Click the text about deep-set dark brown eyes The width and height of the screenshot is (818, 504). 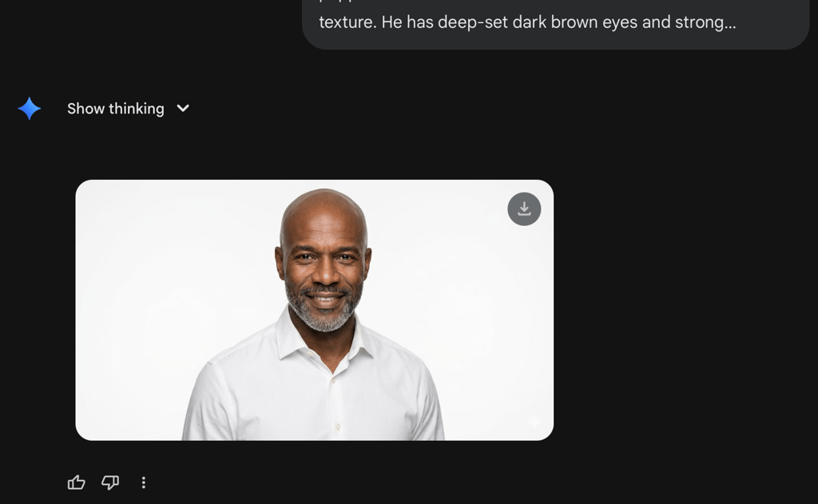pos(527,22)
